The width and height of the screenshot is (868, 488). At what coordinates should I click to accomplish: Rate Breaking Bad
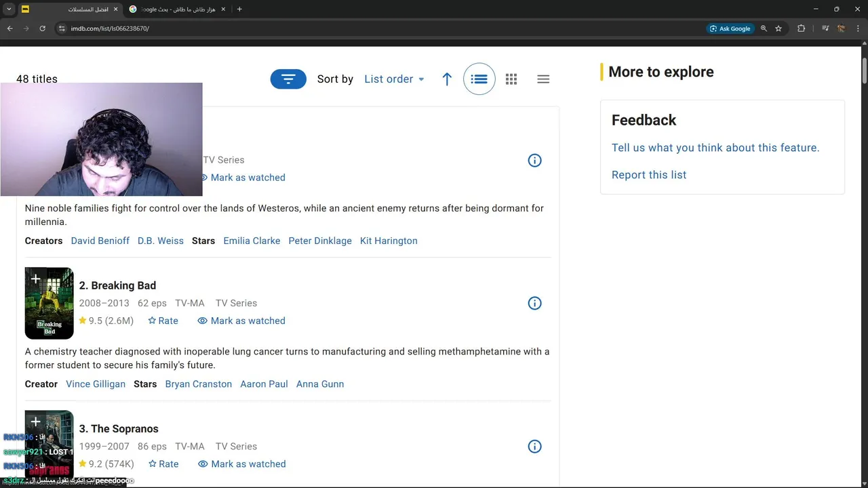(x=163, y=321)
